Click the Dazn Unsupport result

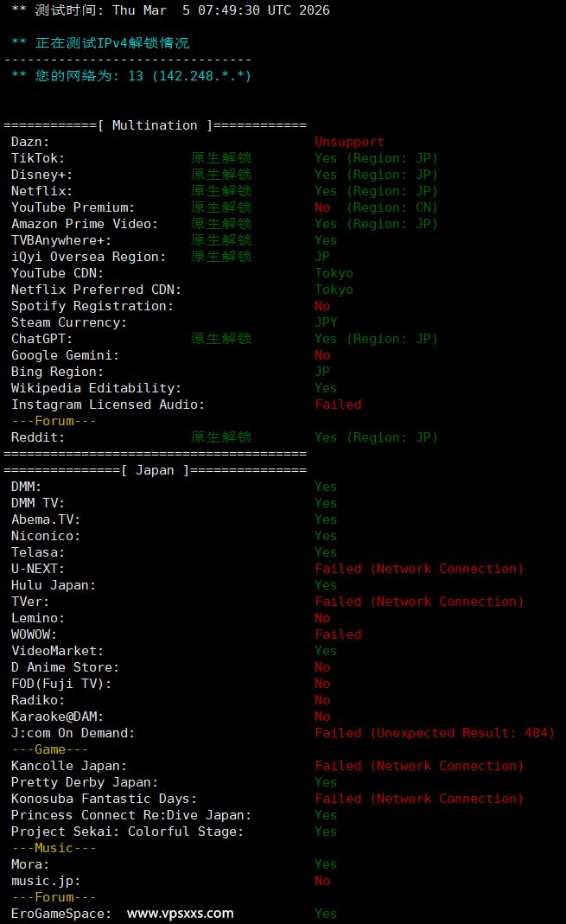click(349, 142)
